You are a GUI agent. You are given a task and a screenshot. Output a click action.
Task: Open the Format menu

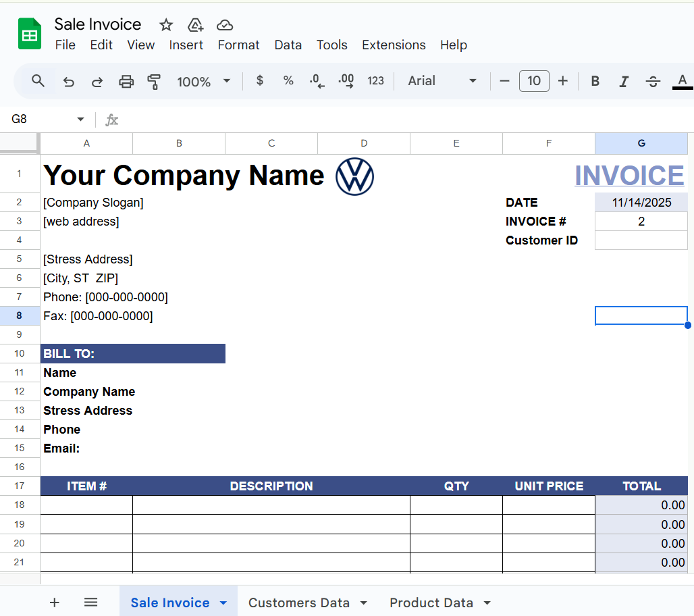[x=238, y=45]
